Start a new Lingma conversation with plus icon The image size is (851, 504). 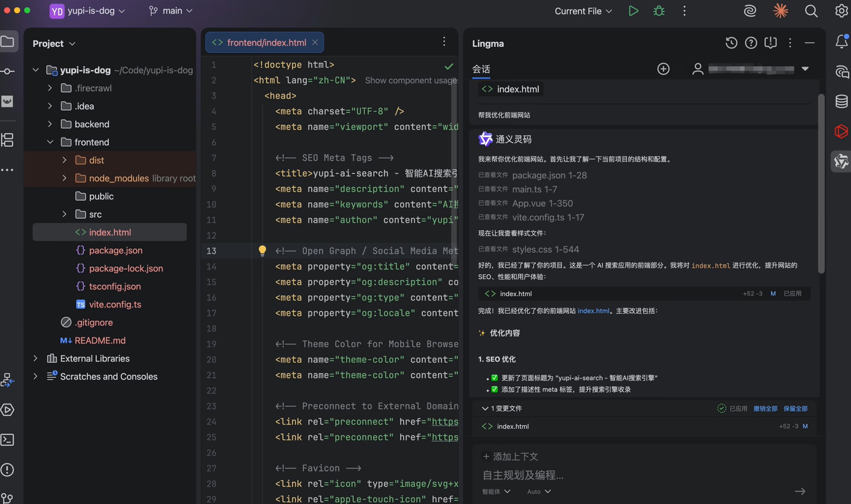tap(664, 69)
